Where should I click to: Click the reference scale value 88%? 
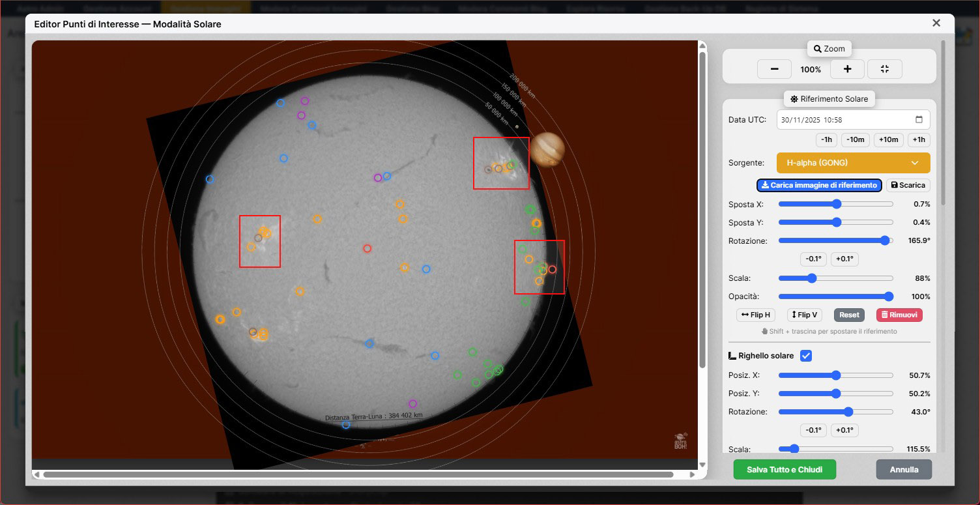pyautogui.click(x=923, y=278)
